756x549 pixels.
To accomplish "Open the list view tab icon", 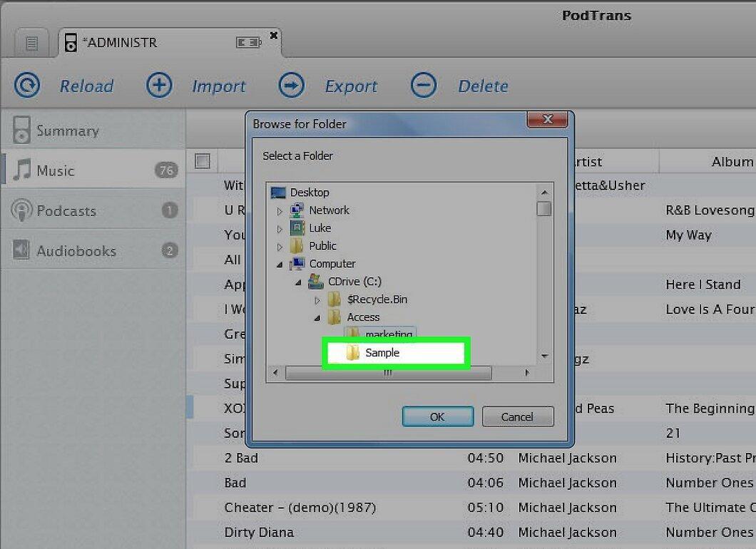I will (x=32, y=43).
